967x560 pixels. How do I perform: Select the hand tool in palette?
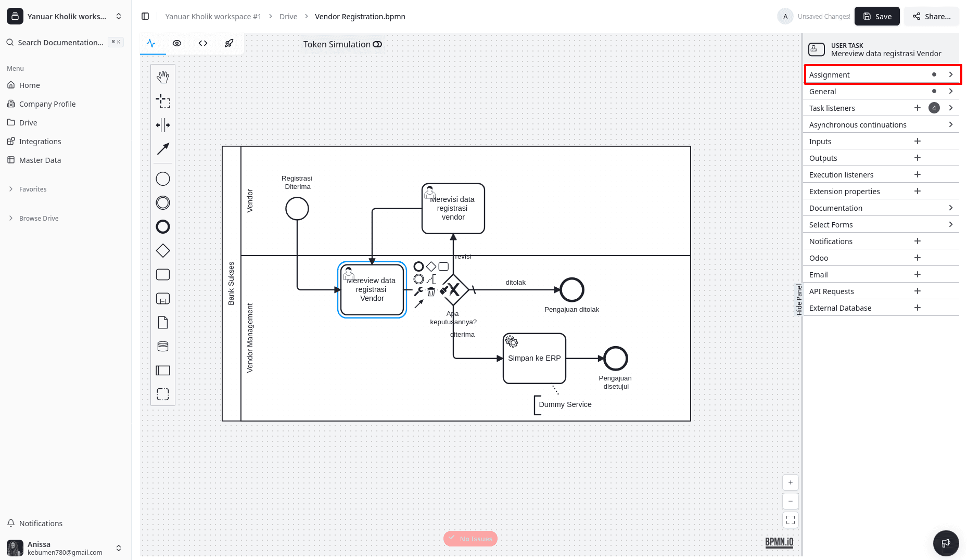click(x=163, y=77)
